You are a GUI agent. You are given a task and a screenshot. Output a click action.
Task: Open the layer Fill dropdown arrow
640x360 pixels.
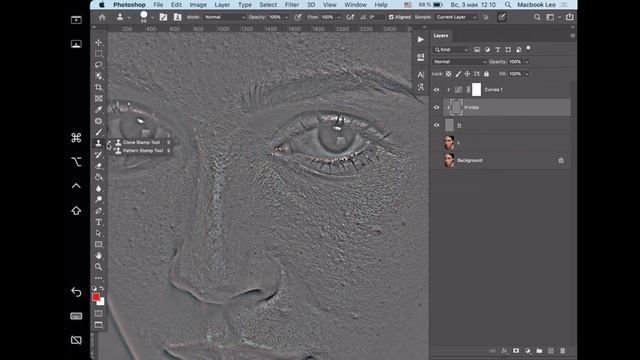[x=527, y=74]
